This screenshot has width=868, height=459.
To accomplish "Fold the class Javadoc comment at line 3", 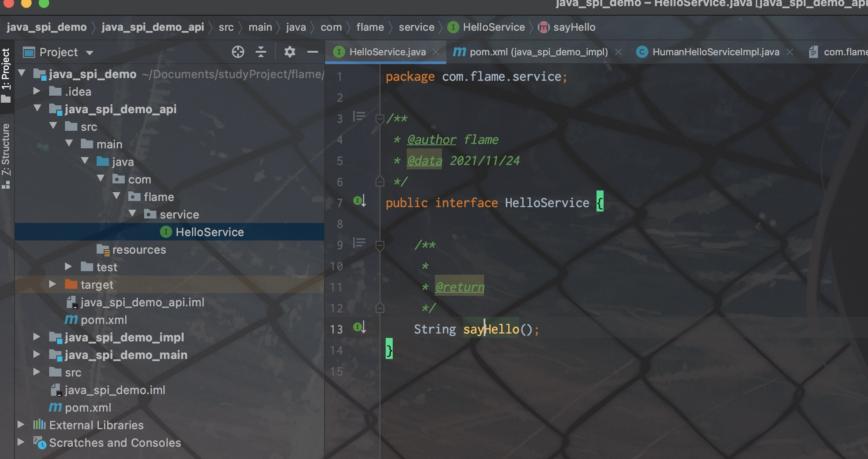I will [380, 118].
